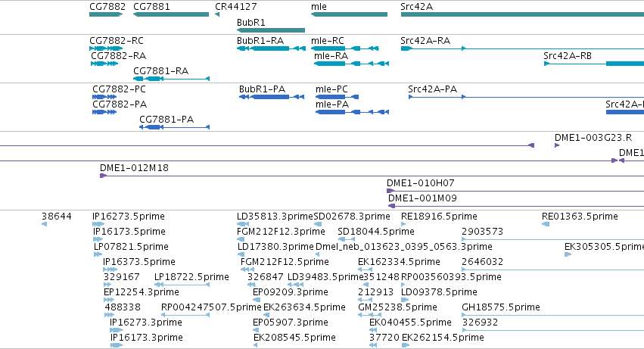Image resolution: width=644 pixels, height=349 pixels.
Task: Click EST EK162334.5prime
Action: [399, 262]
